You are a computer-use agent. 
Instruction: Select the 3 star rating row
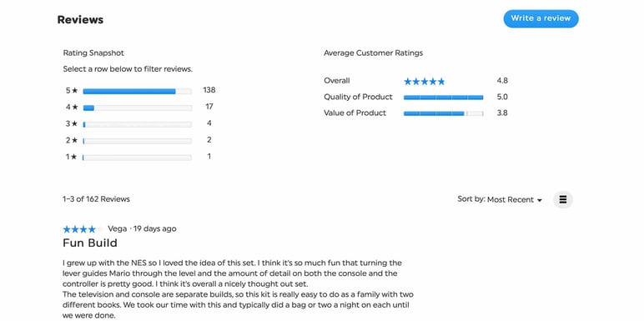click(140, 123)
